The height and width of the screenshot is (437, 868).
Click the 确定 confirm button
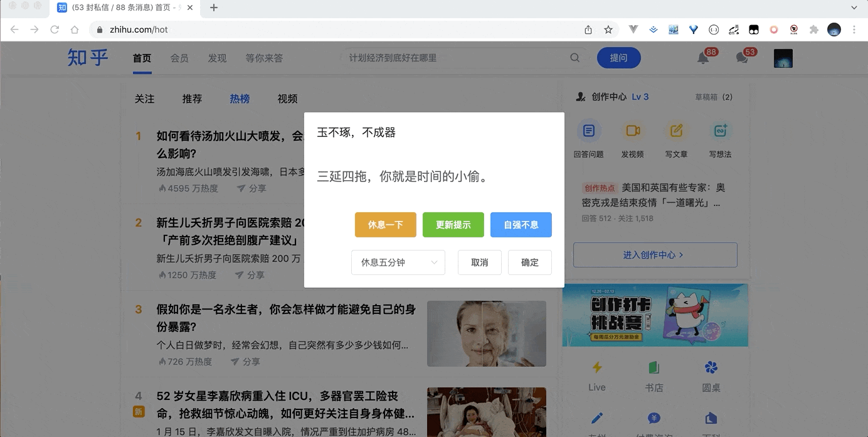[x=530, y=262]
